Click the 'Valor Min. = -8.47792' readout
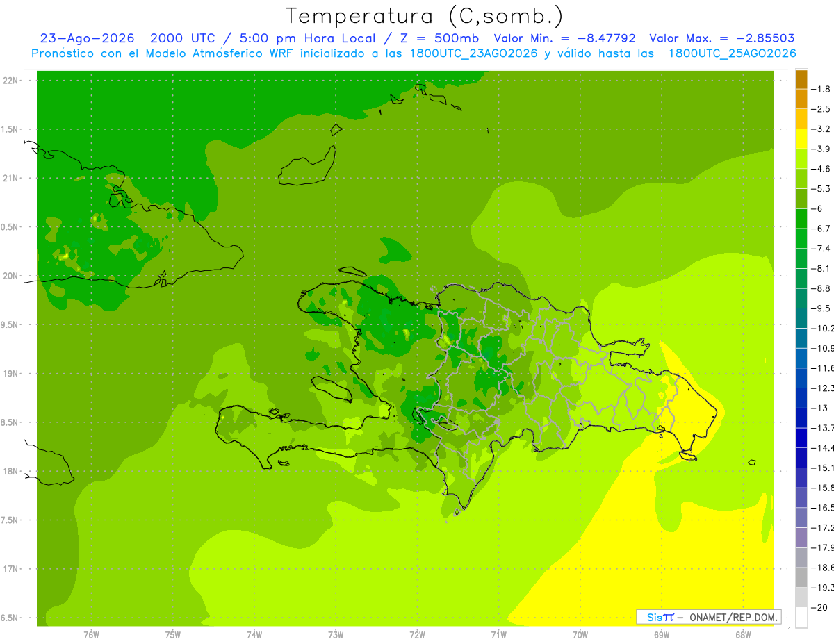Screen dimensions: 834x644 [x=564, y=38]
